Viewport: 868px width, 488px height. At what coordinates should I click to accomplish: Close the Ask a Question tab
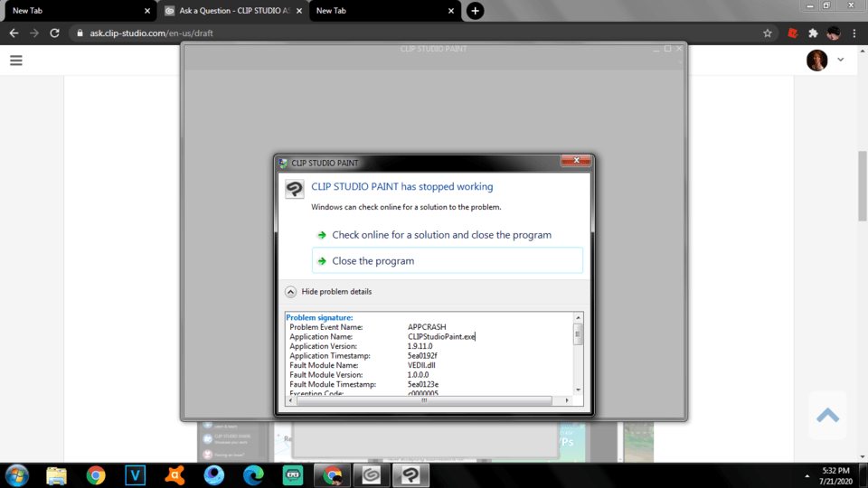point(299,11)
